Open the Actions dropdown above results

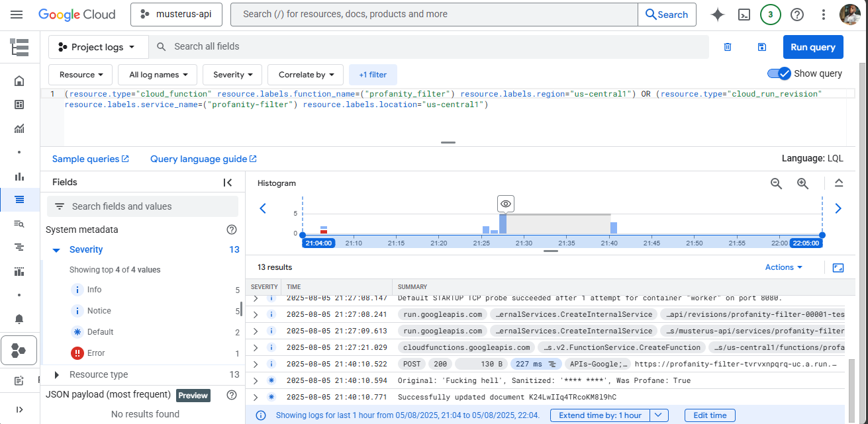point(783,267)
